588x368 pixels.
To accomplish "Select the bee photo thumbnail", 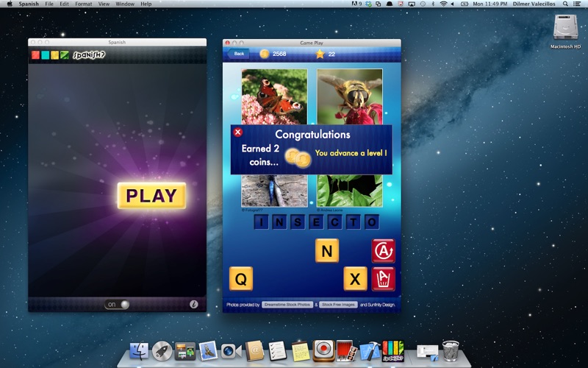I will tap(350, 96).
